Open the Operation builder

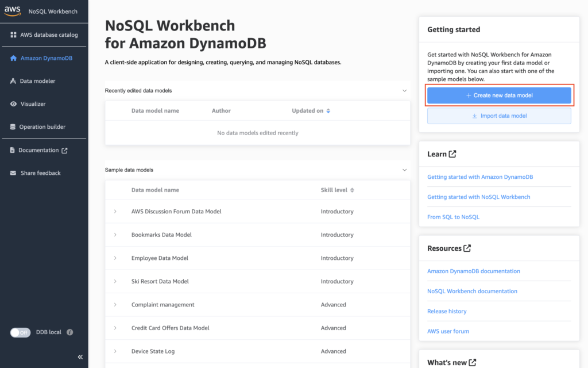coord(44,126)
